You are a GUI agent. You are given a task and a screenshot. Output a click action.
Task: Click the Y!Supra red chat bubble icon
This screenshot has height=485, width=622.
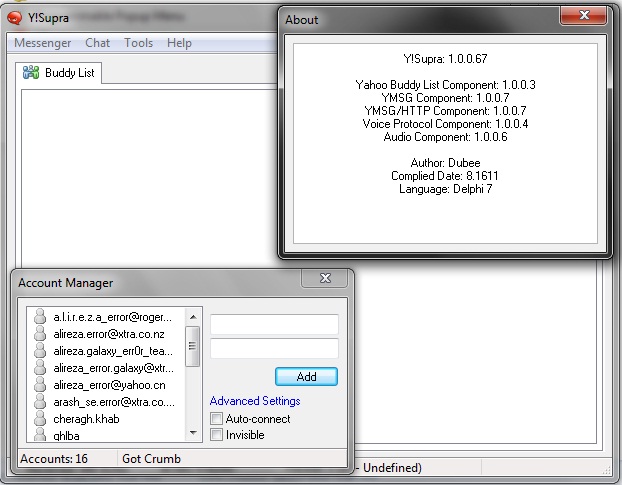tap(14, 17)
